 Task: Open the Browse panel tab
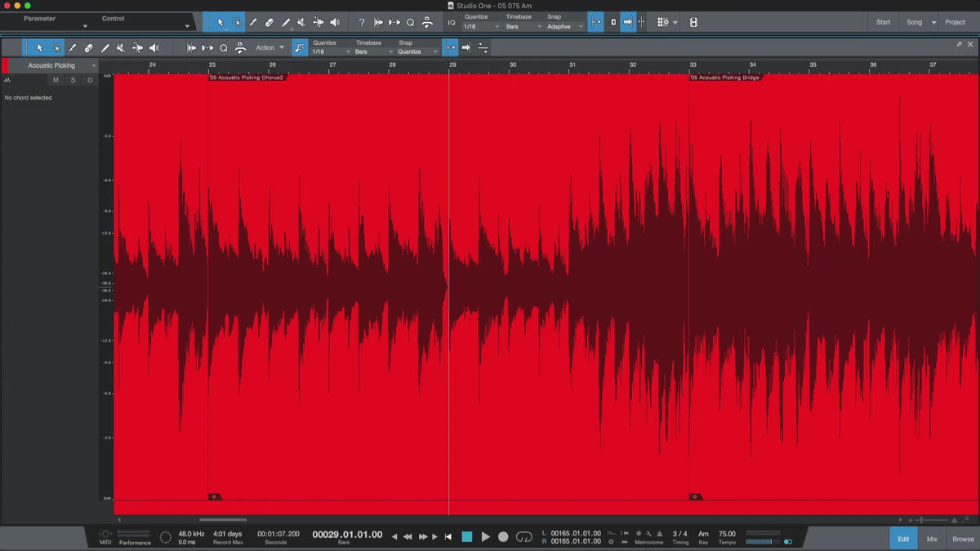point(963,539)
